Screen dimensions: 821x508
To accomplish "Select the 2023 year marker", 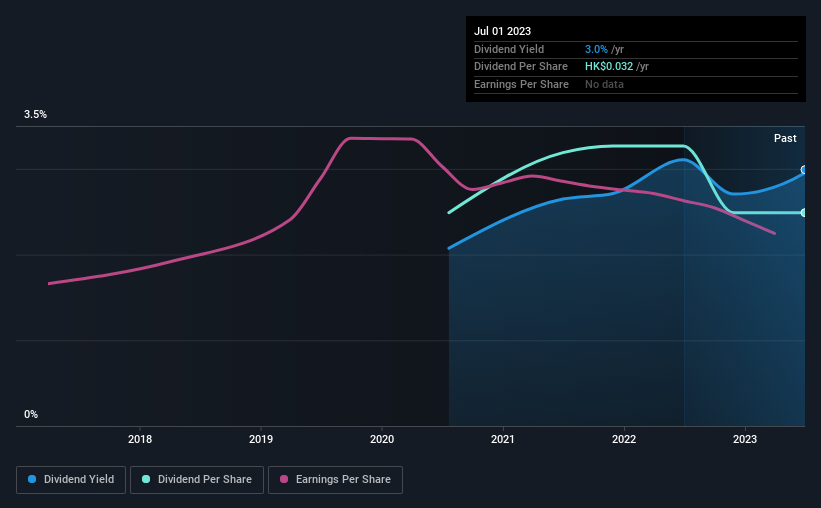I will pos(744,439).
